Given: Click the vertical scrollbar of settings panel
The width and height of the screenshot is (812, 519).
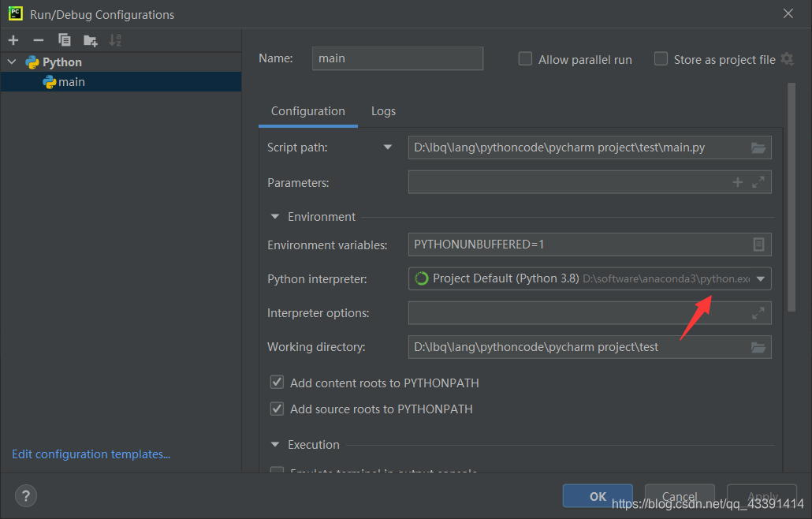Looking at the screenshot, I should coord(792,197).
